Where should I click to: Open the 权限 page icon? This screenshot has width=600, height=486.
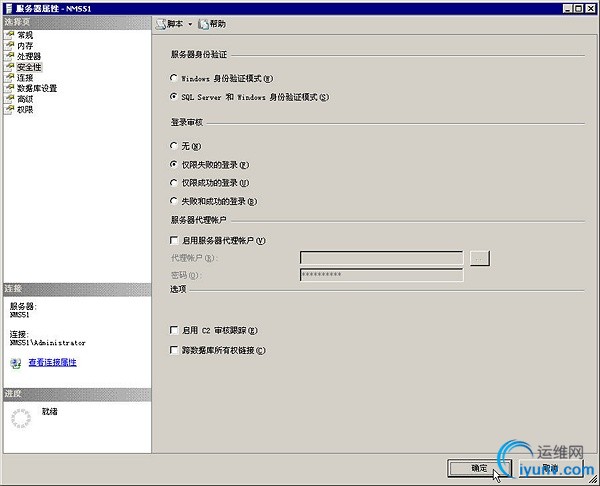(x=10, y=109)
